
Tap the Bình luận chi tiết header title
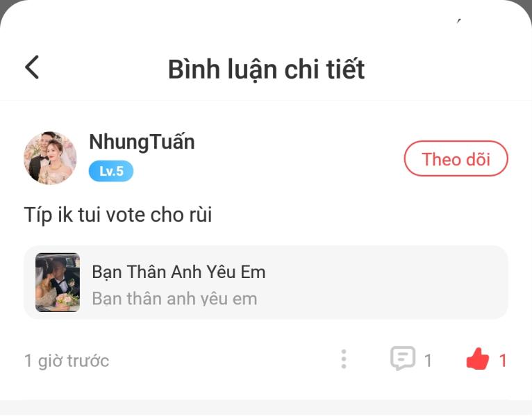click(266, 69)
